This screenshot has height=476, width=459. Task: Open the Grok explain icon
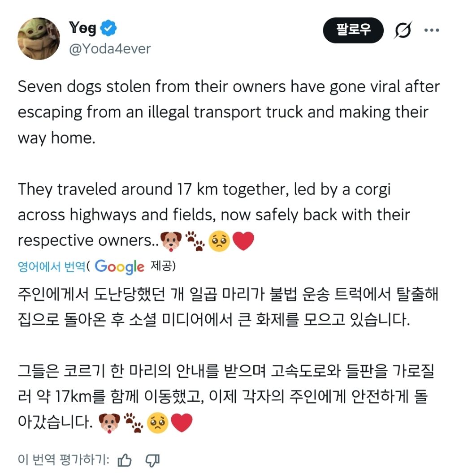point(403,30)
